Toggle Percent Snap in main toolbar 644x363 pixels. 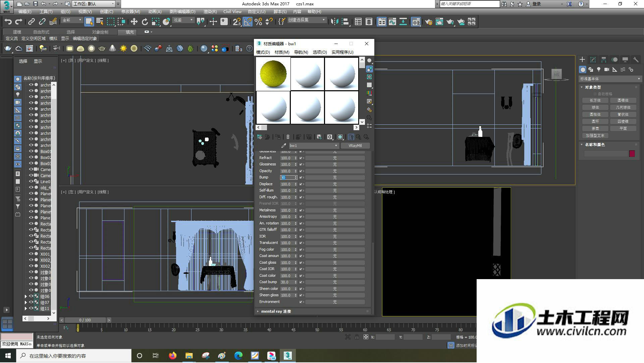click(x=258, y=22)
